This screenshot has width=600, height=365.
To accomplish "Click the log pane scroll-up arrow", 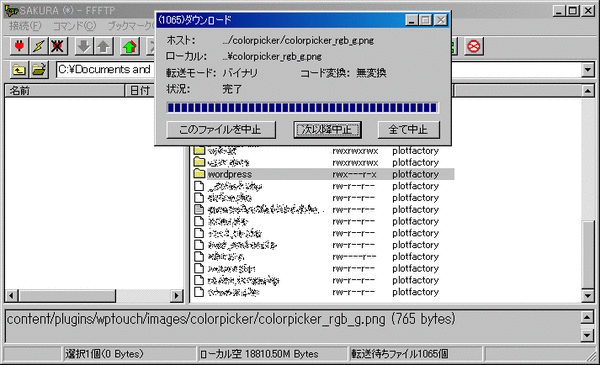I will pos(588,317).
